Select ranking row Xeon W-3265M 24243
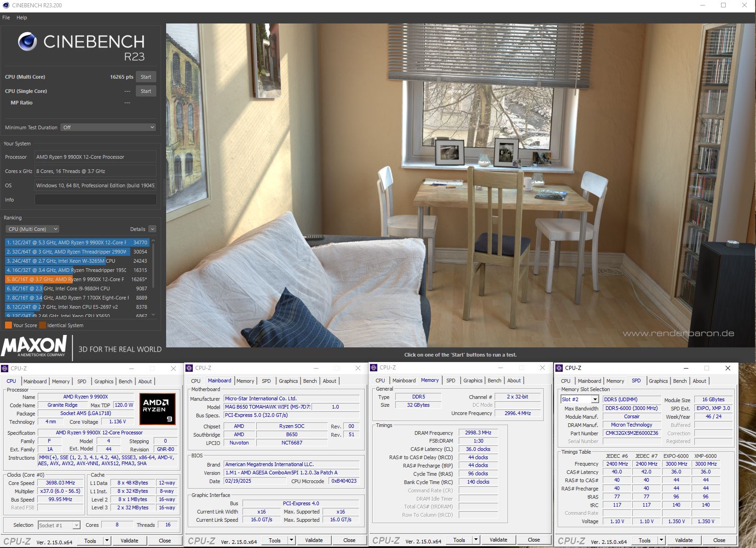Image resolution: width=756 pixels, height=548 pixels. (x=77, y=261)
